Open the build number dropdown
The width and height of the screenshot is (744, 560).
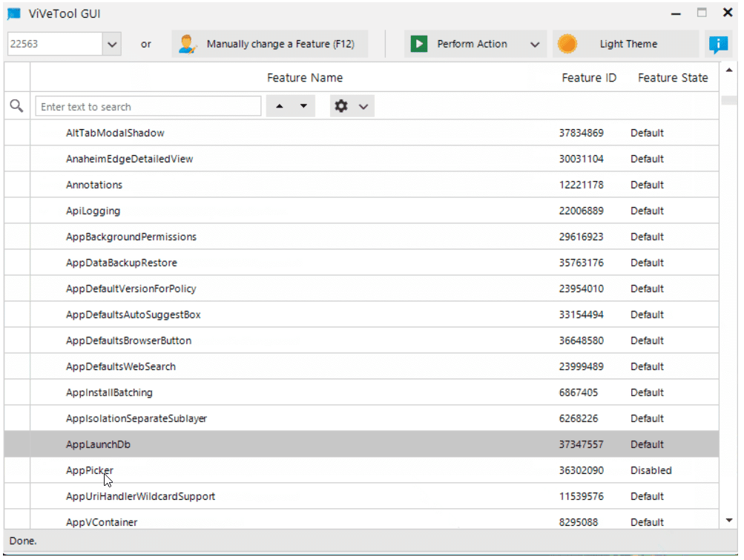tap(112, 45)
